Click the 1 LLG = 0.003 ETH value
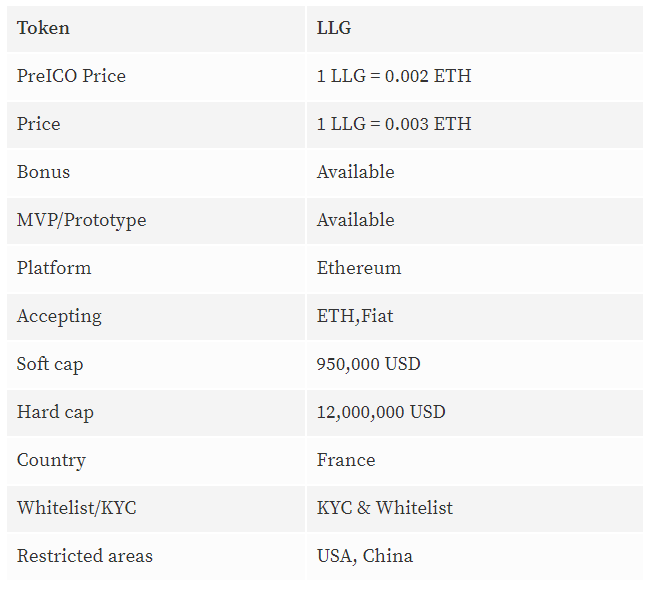 (394, 124)
